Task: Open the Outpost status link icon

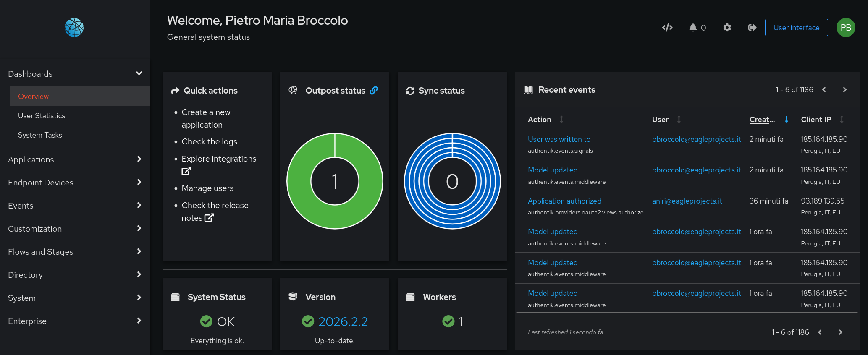Action: pos(374,91)
